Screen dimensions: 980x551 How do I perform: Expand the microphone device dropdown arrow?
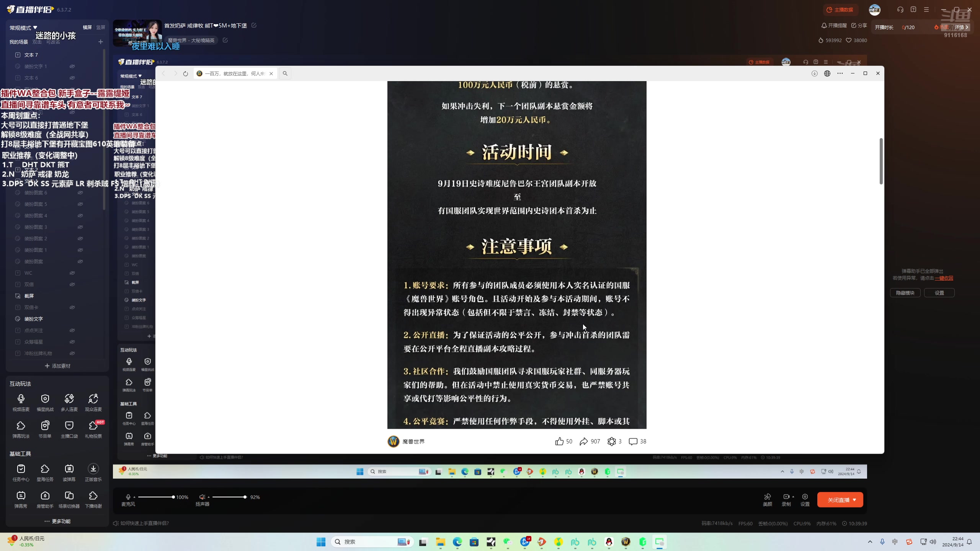134,497
